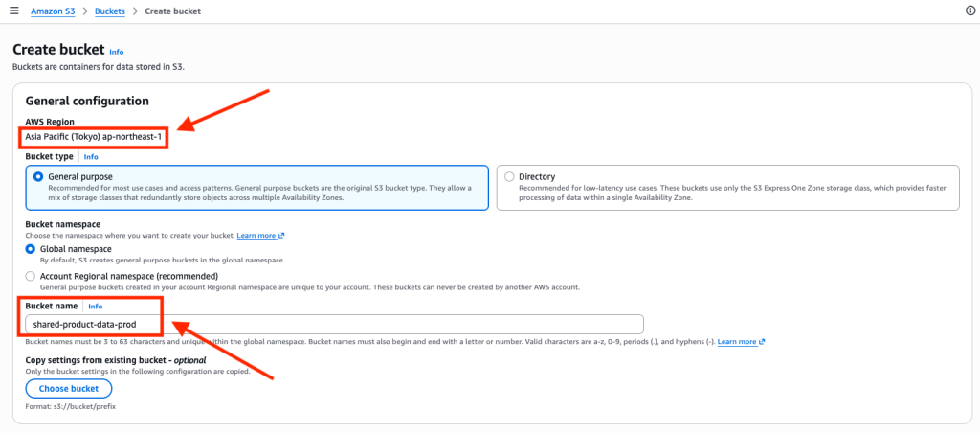The width and height of the screenshot is (980, 433).
Task: Click 'Buckets are containers for data stored in S3.' text
Action: 99,66
